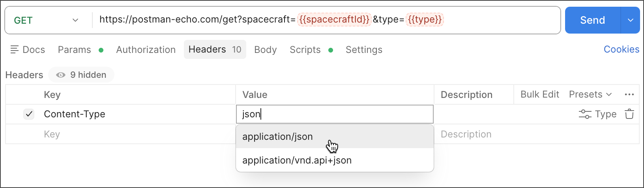Go to the Scripts tab

(305, 50)
